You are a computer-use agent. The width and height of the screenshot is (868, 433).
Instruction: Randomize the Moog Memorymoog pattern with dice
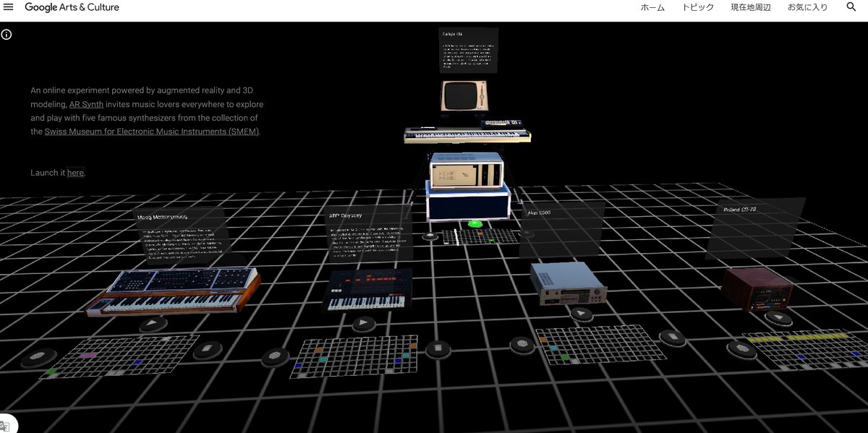[38, 359]
